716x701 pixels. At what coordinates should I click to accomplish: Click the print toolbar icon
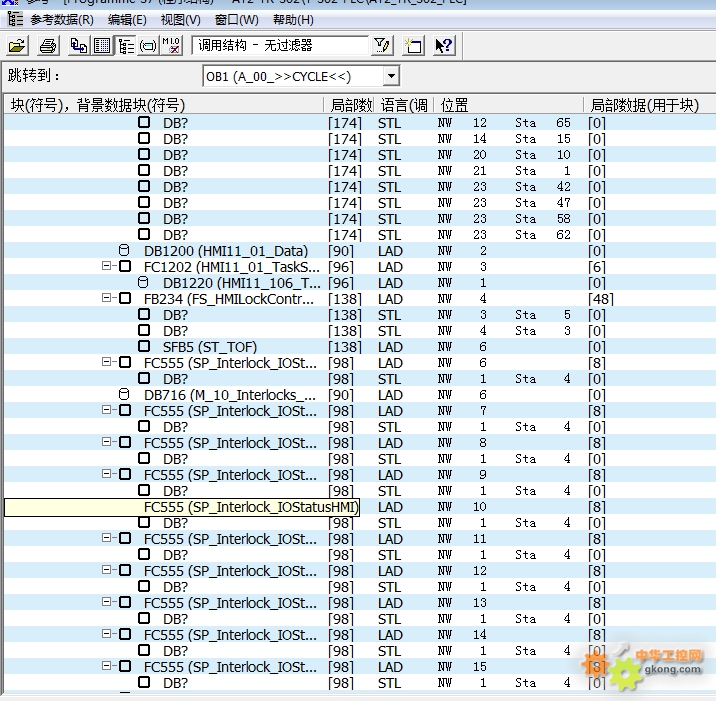tap(48, 46)
